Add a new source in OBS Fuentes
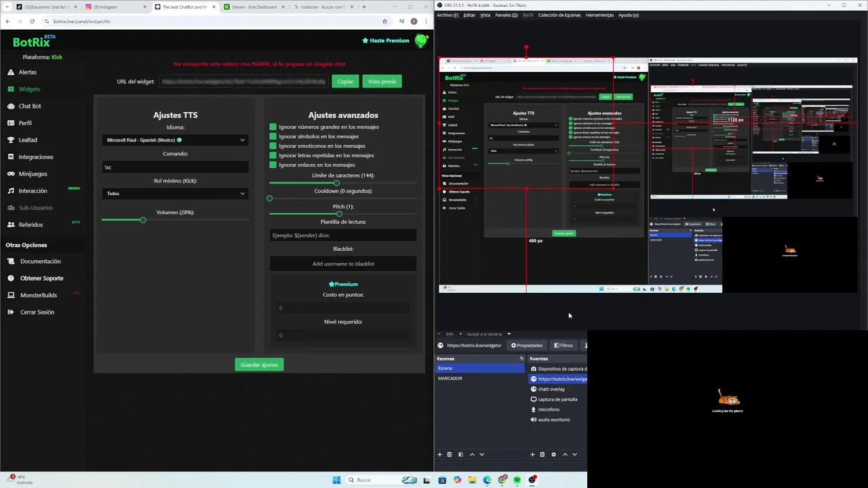868x488 pixels. coord(532,454)
